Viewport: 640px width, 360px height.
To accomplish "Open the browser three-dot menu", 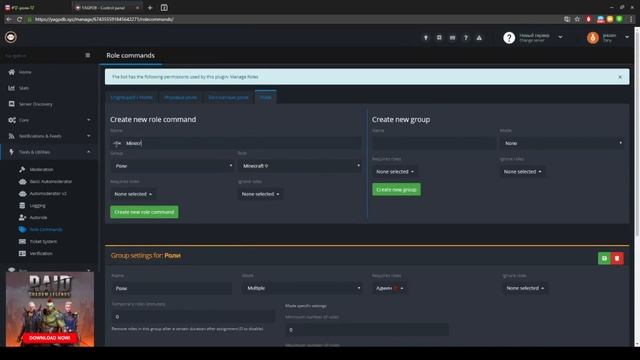I will tap(631, 19).
